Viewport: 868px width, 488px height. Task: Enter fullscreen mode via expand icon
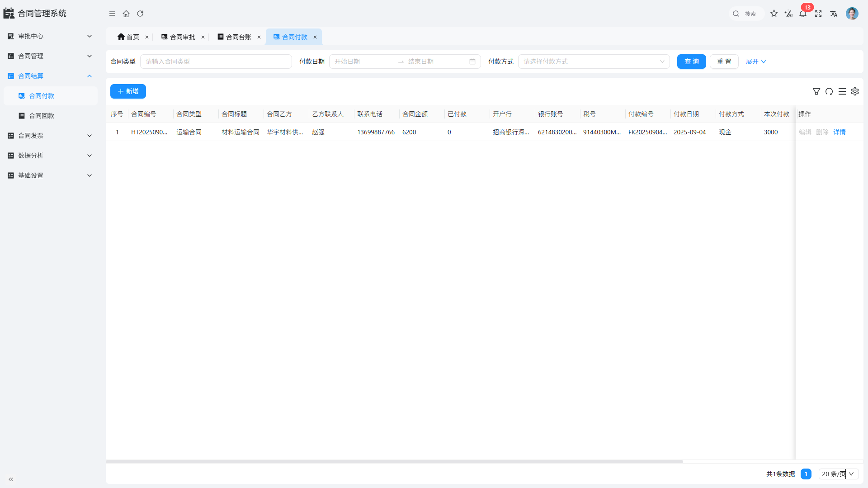818,14
